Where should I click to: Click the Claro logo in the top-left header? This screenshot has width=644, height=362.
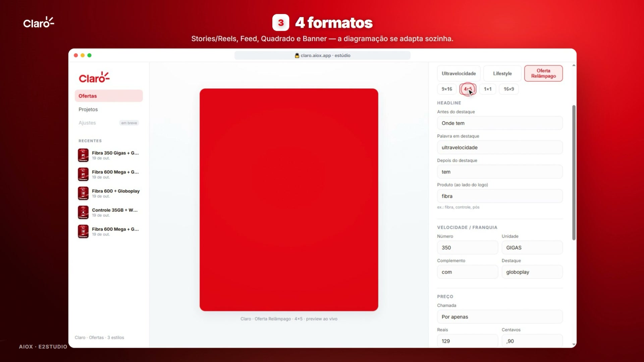(39, 22)
